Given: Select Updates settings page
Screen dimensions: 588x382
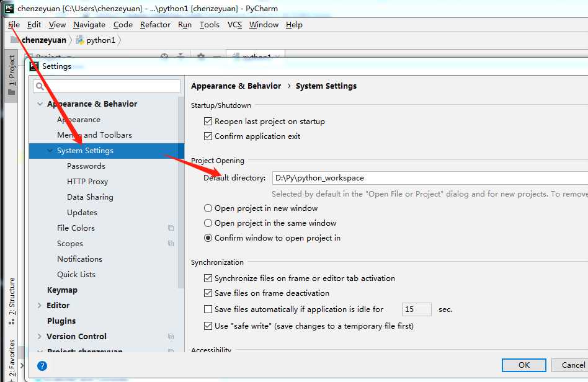Looking at the screenshot, I should pos(82,213).
